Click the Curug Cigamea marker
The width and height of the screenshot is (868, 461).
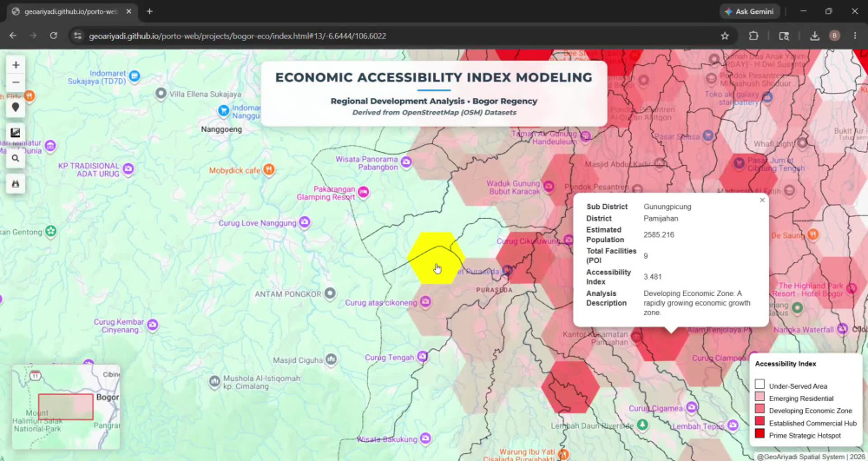(692, 408)
